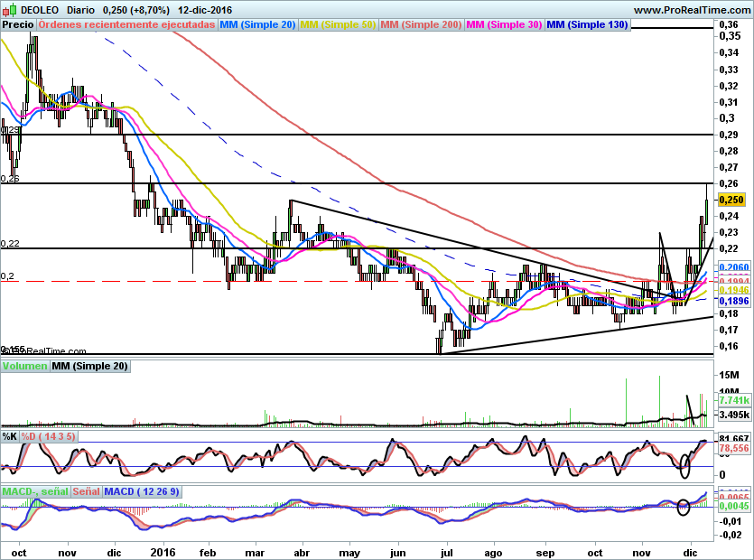The height and width of the screenshot is (560, 754).
Task: Click the magenta MM (Simple 30) label
Action: click(504, 24)
